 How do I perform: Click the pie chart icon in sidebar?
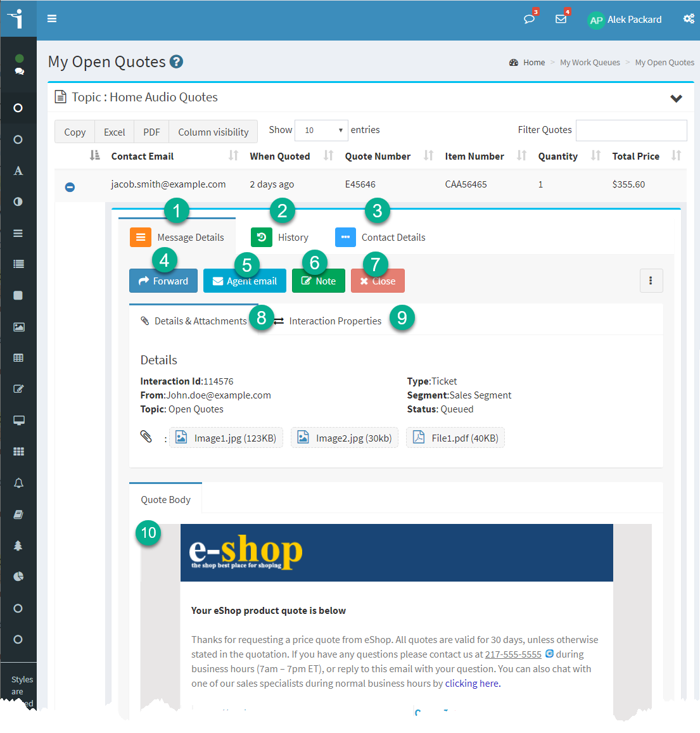pos(18,577)
